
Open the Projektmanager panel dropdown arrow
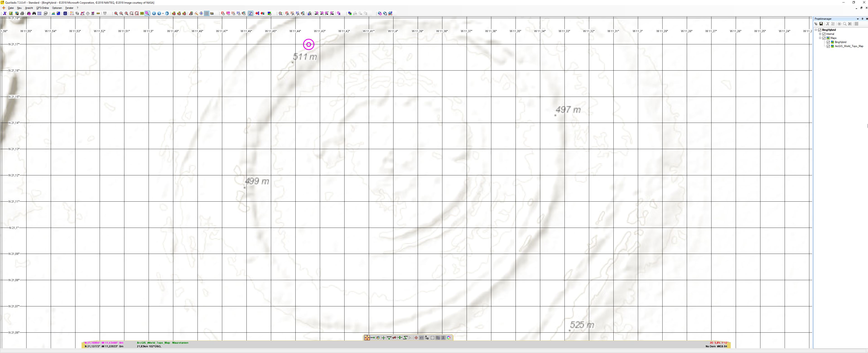click(858, 19)
